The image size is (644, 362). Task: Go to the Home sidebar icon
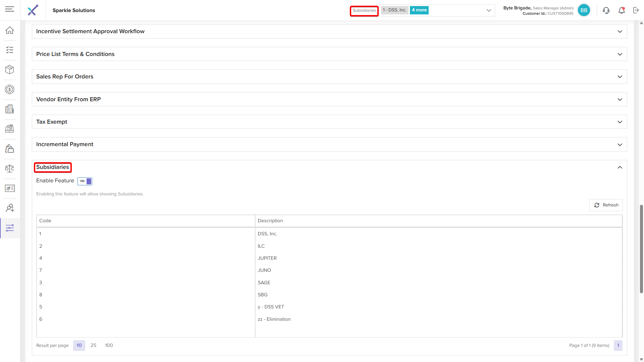click(10, 30)
